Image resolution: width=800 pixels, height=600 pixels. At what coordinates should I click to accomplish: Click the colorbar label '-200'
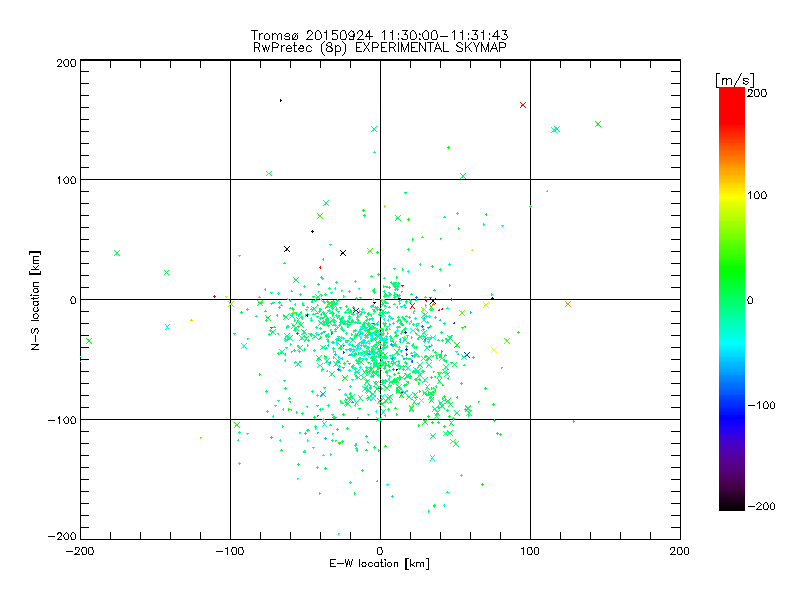coord(762,506)
